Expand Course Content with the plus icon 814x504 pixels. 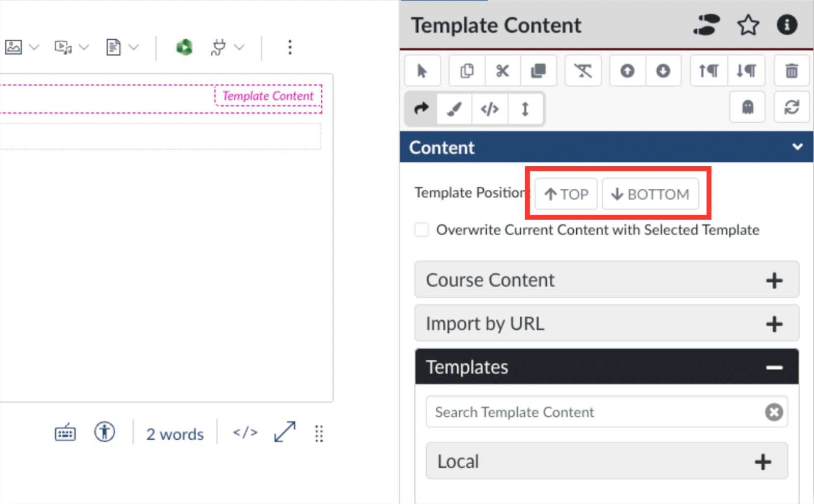(774, 280)
